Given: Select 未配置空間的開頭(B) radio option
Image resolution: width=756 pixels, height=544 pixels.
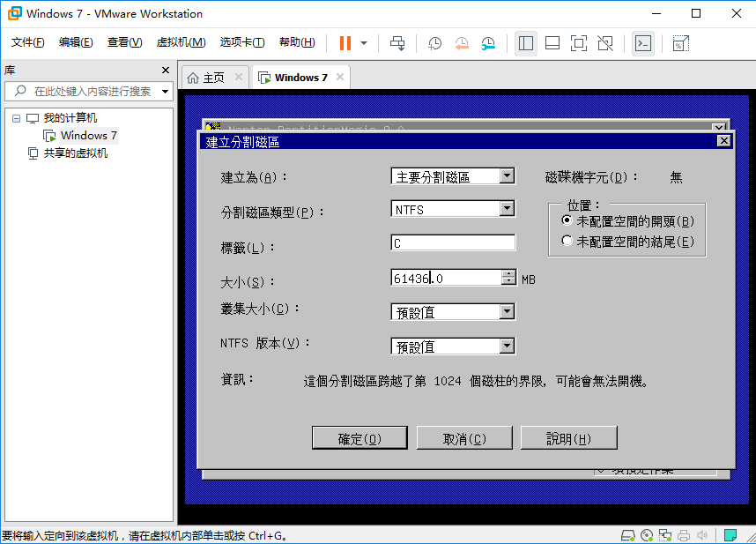Looking at the screenshot, I should pyautogui.click(x=567, y=221).
